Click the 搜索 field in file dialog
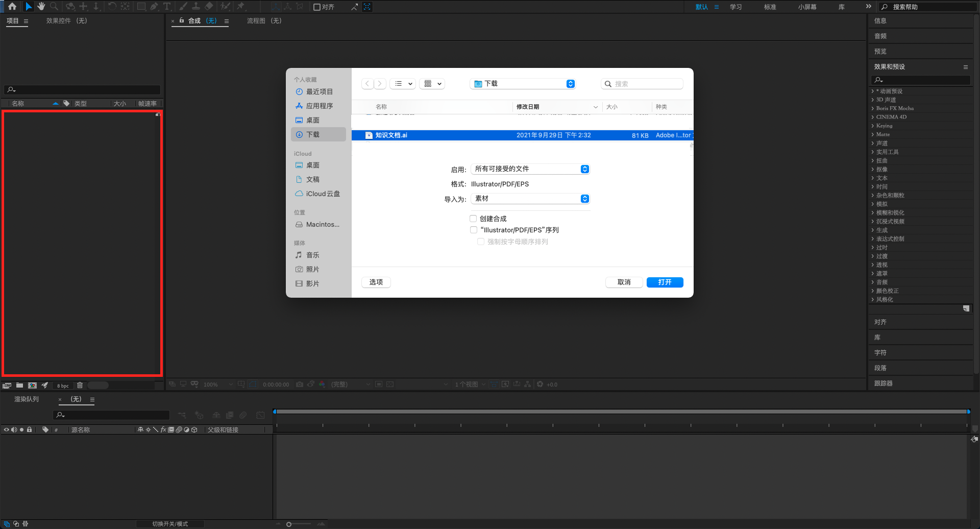The image size is (980, 529). 642,84
